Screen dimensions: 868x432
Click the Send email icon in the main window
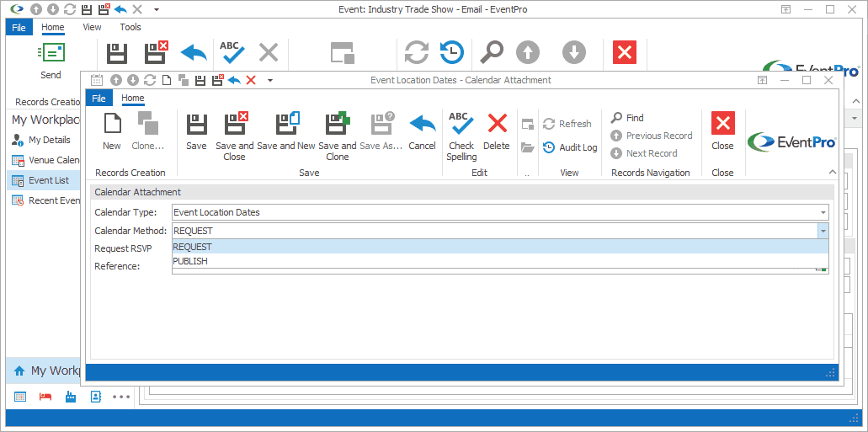[51, 53]
